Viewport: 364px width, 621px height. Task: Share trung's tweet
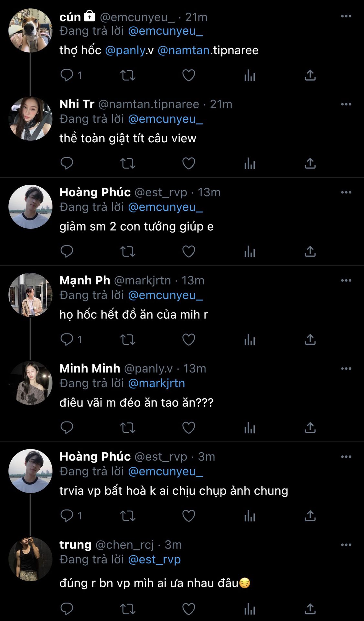coord(310,609)
